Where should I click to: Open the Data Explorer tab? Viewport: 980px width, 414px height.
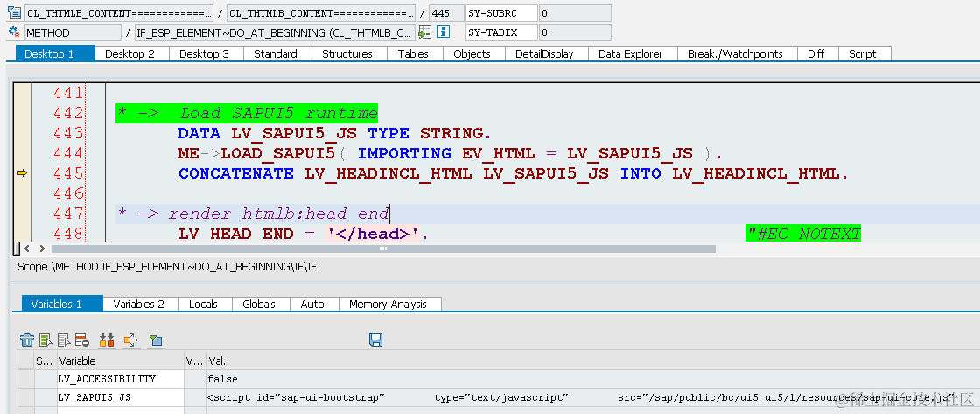(x=631, y=53)
